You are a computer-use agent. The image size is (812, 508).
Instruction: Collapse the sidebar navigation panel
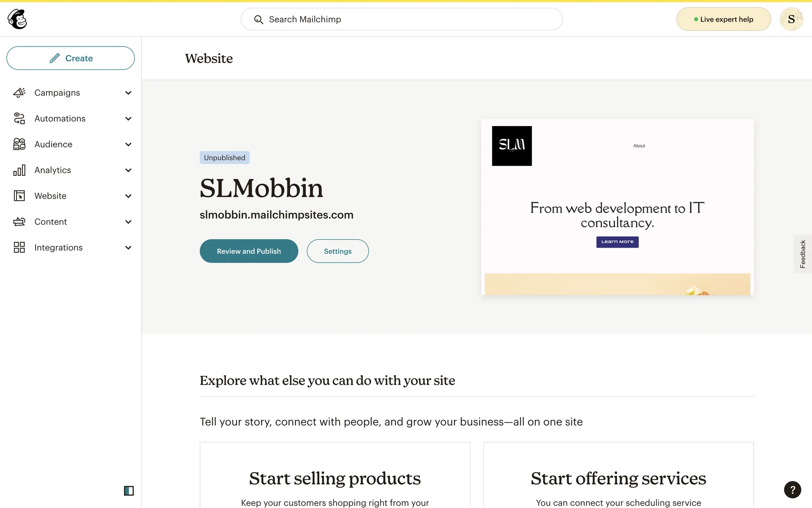click(129, 491)
